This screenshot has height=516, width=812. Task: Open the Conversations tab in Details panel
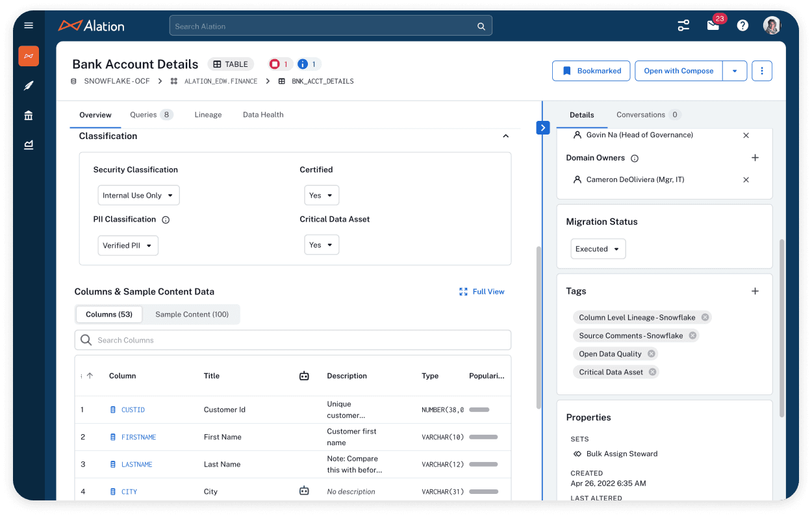[x=642, y=114]
